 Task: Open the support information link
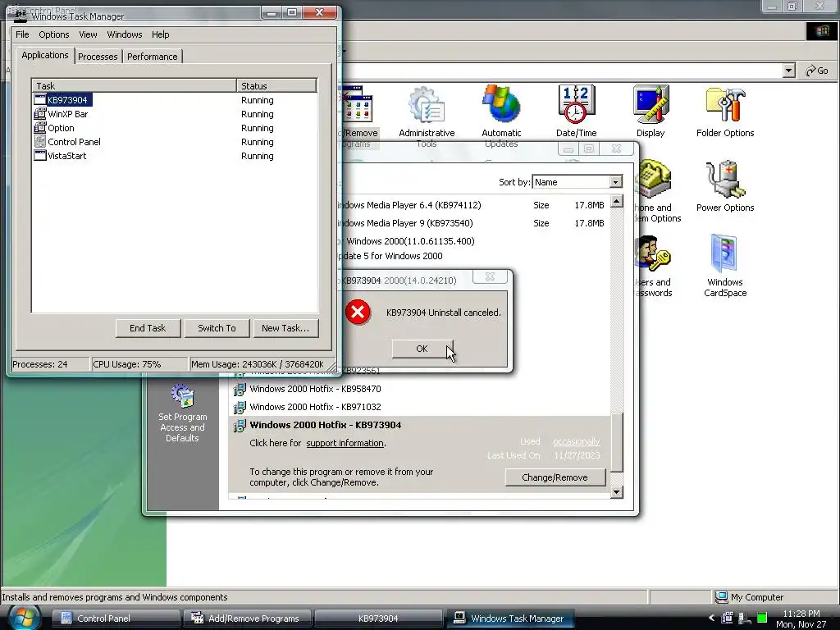click(x=345, y=443)
